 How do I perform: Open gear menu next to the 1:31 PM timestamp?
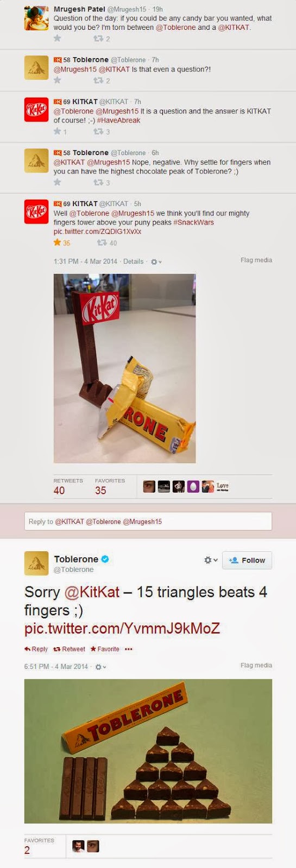(x=156, y=261)
